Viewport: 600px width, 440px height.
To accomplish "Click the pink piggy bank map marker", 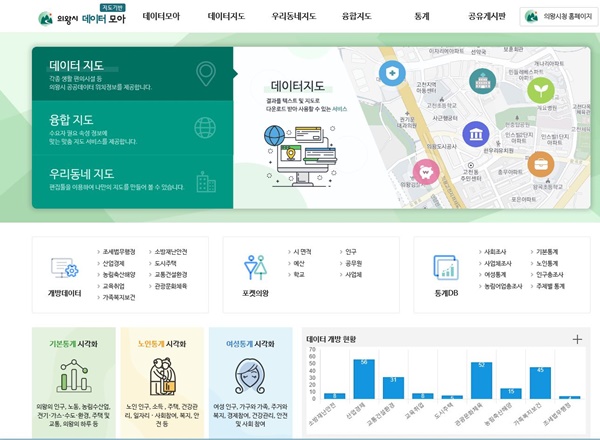I will click(424, 172).
